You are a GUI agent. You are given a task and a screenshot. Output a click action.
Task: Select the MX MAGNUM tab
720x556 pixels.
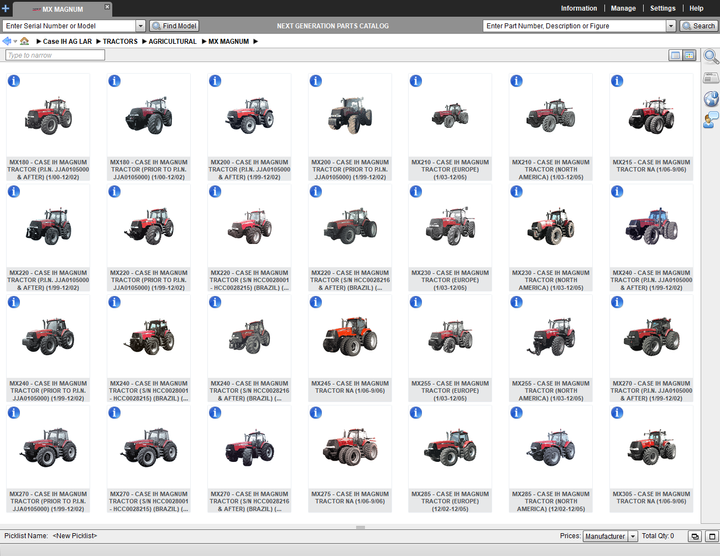coord(62,9)
